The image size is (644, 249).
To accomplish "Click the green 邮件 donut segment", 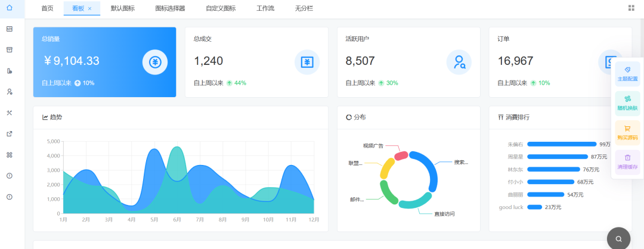I will pyautogui.click(x=388, y=192).
